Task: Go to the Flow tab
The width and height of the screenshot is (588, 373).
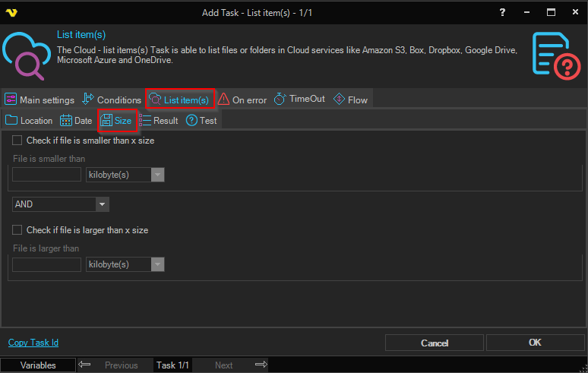Action: coord(350,100)
